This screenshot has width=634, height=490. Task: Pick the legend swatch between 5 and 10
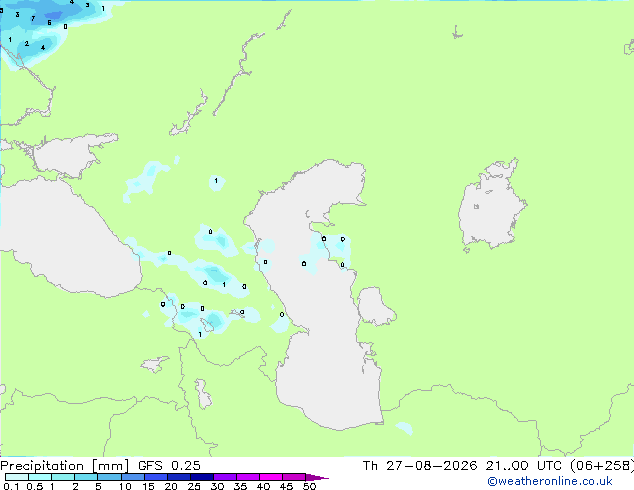pyautogui.click(x=109, y=477)
